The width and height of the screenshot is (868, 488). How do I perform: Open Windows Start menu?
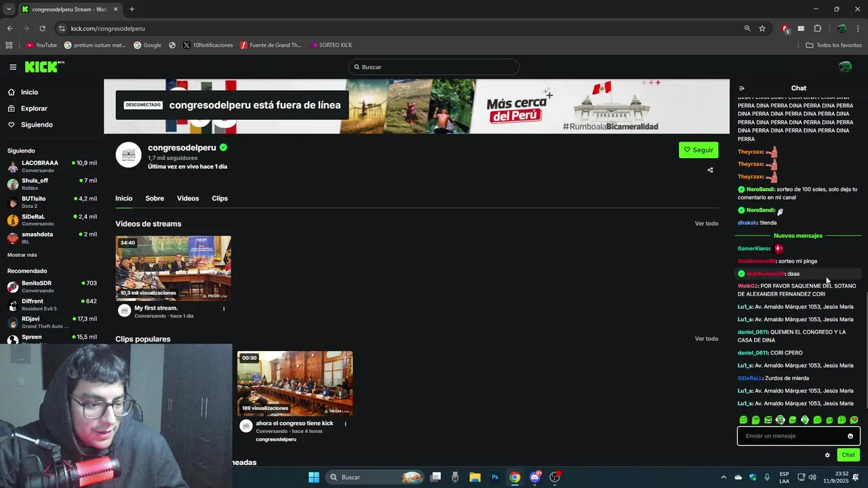(314, 477)
